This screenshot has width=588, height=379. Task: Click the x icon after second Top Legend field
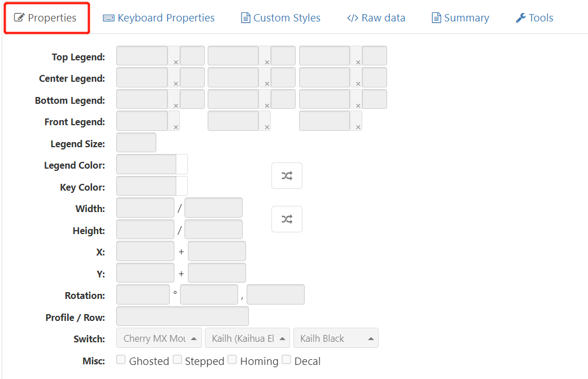[267, 62]
